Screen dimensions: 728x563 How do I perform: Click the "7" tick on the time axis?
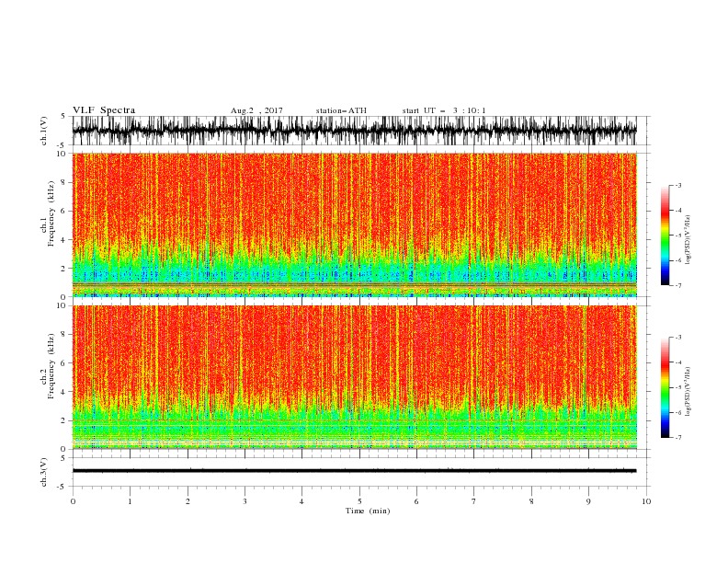coord(473,501)
